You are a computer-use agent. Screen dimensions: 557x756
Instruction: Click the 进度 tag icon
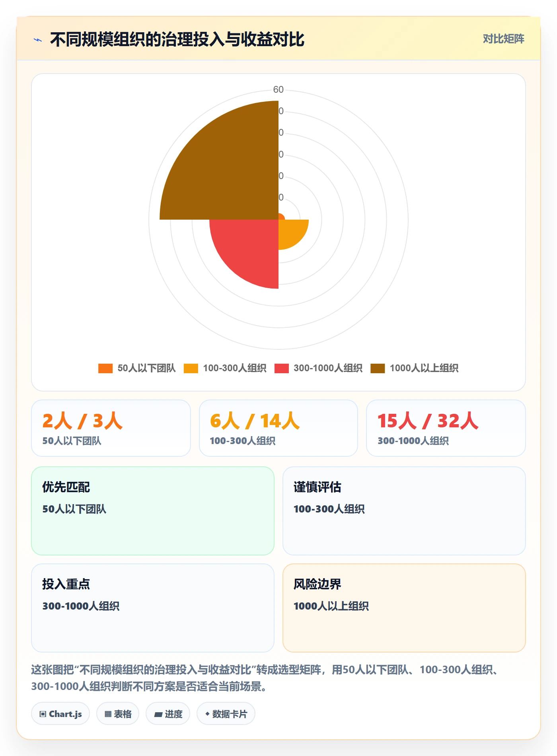coord(158,715)
